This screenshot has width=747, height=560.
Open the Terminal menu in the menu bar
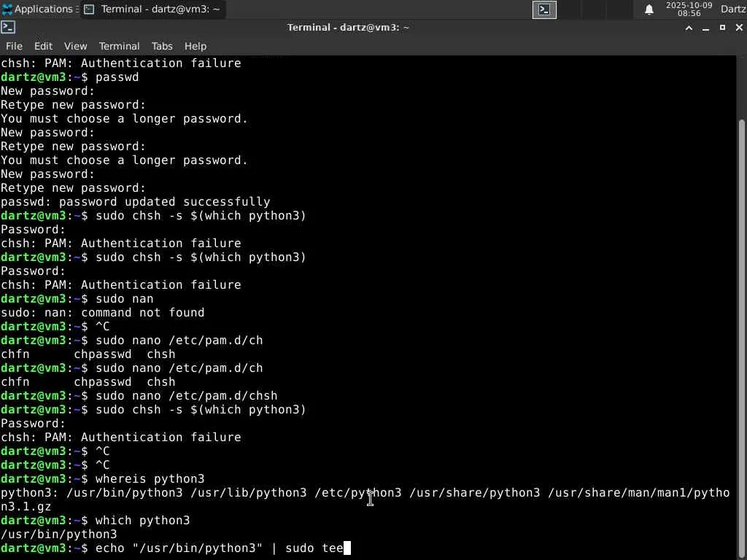point(119,46)
